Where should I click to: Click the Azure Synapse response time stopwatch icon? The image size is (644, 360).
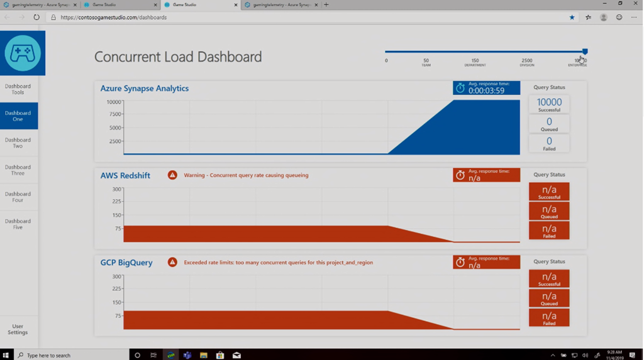click(x=460, y=89)
